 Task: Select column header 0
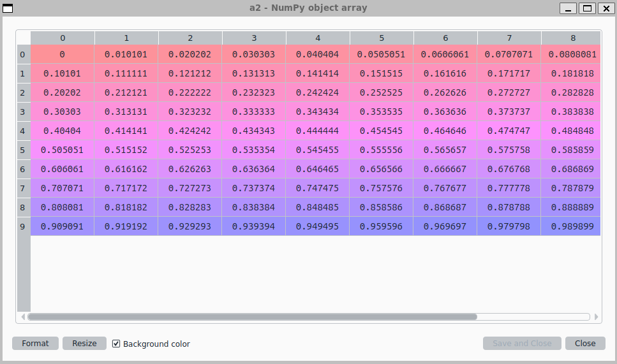click(x=63, y=38)
